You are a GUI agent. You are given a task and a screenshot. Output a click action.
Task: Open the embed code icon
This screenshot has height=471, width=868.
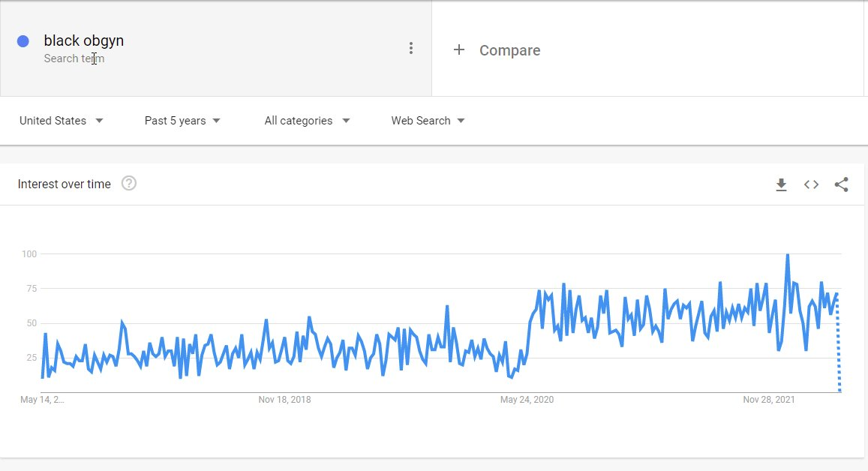pyautogui.click(x=811, y=184)
